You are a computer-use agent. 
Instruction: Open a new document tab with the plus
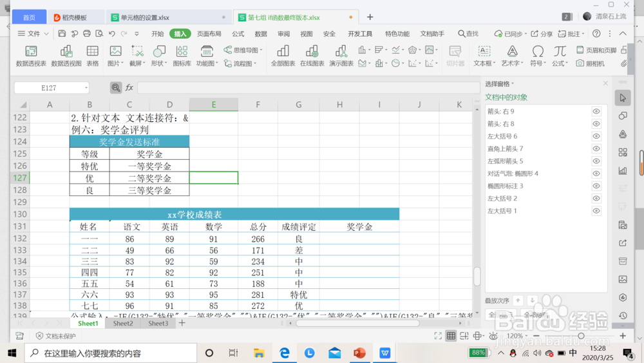click(370, 17)
